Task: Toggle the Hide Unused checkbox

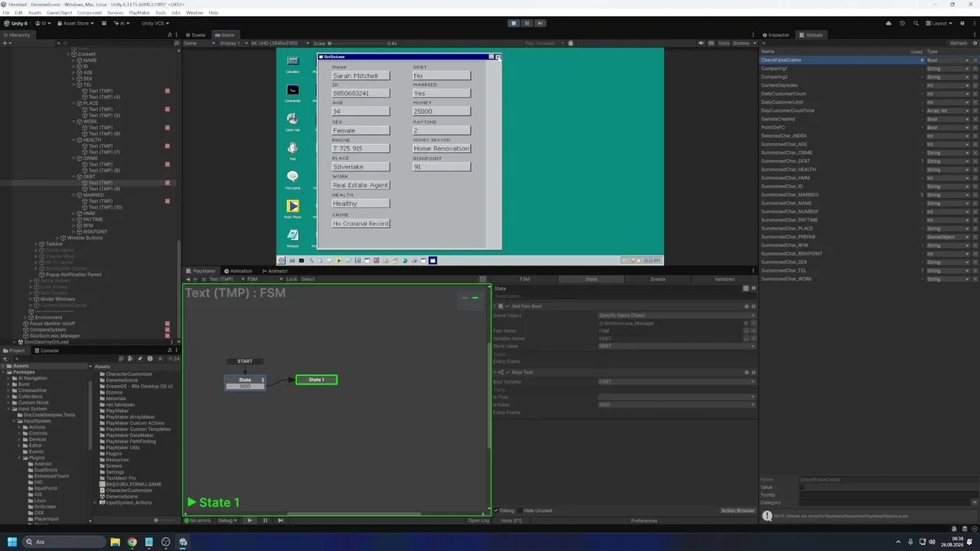Action: pos(520,510)
